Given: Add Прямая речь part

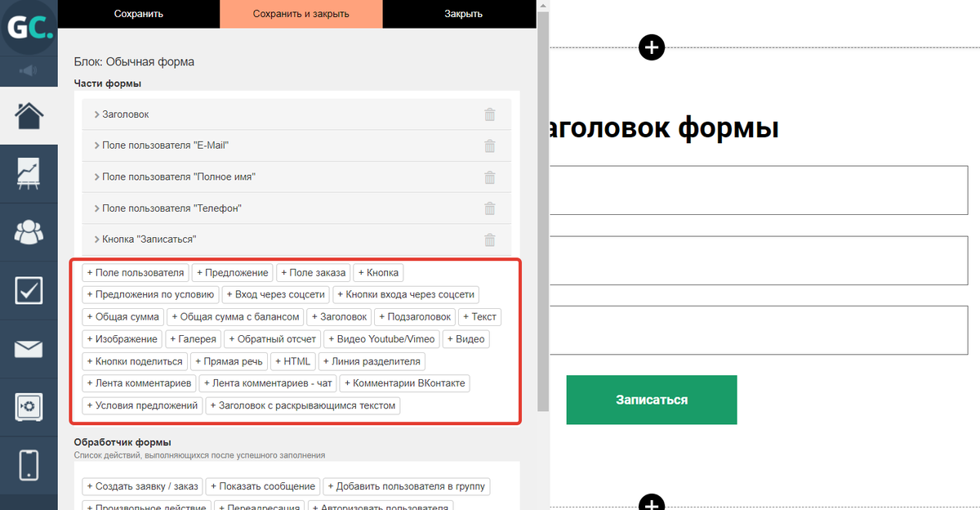Looking at the screenshot, I should click(x=231, y=361).
